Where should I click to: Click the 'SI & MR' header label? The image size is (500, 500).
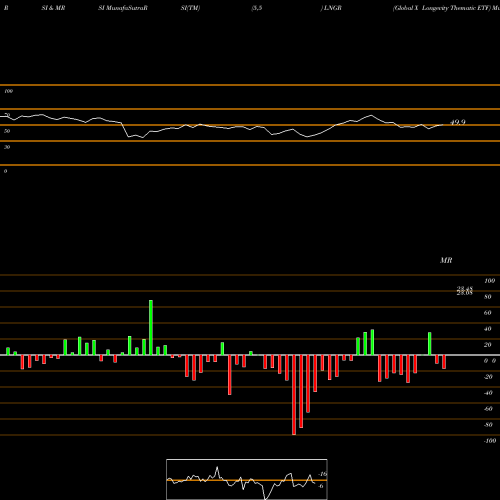point(53,8)
